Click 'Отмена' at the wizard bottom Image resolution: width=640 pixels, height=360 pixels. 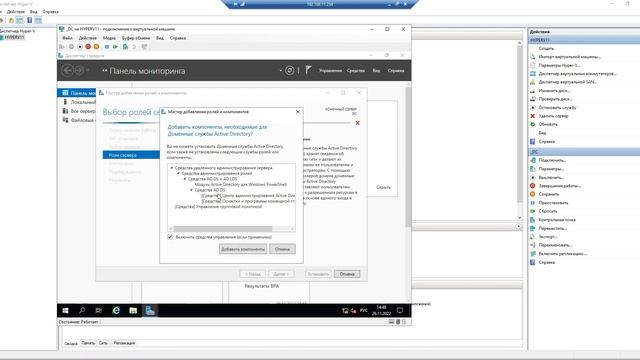click(347, 274)
